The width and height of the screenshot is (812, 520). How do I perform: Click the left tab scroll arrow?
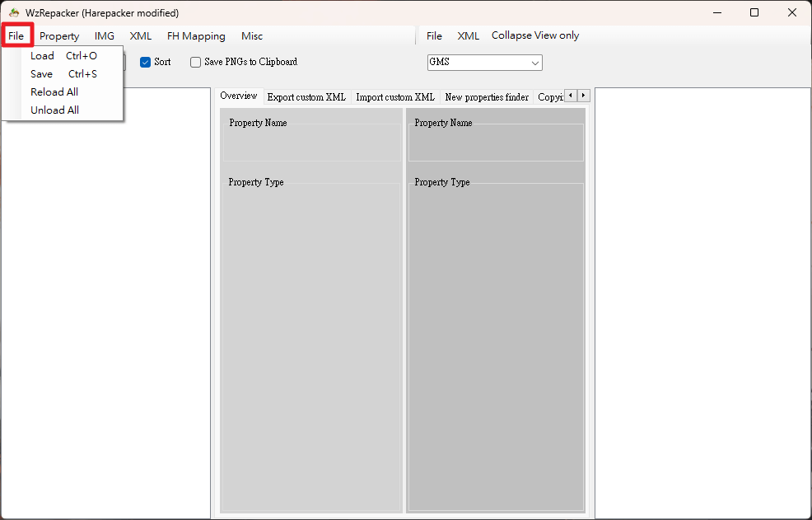pos(571,96)
